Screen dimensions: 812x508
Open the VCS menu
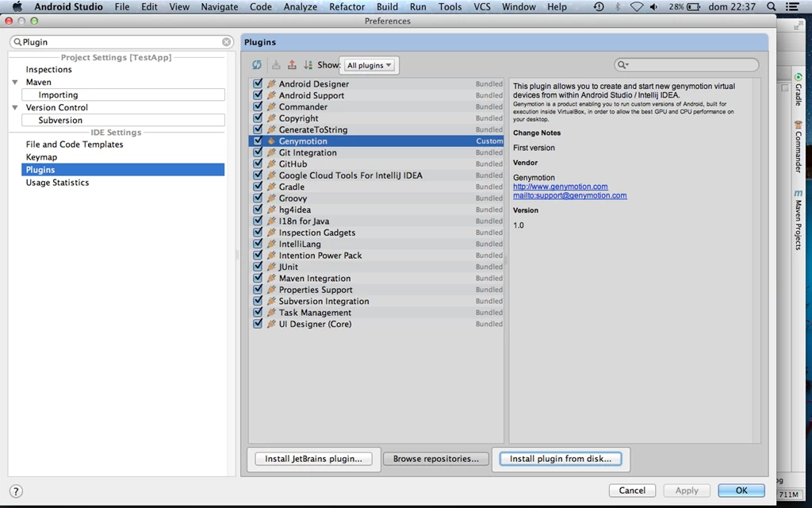[x=482, y=6]
